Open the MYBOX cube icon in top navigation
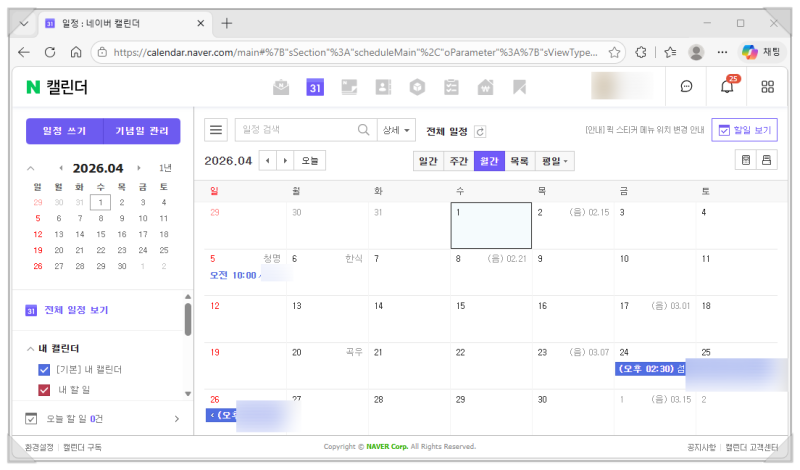 pos(417,88)
